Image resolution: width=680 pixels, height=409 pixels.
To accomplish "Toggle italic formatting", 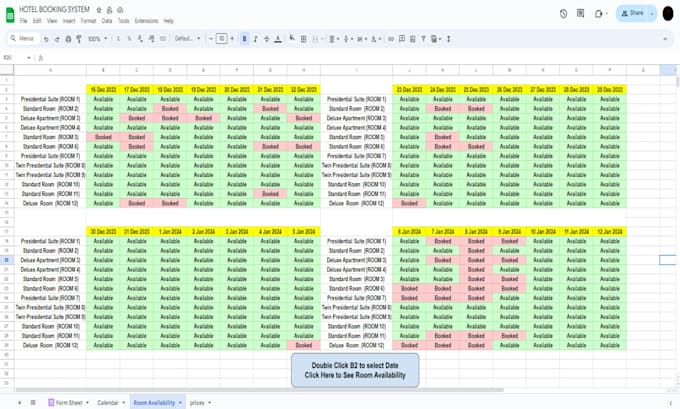I will click(255, 39).
